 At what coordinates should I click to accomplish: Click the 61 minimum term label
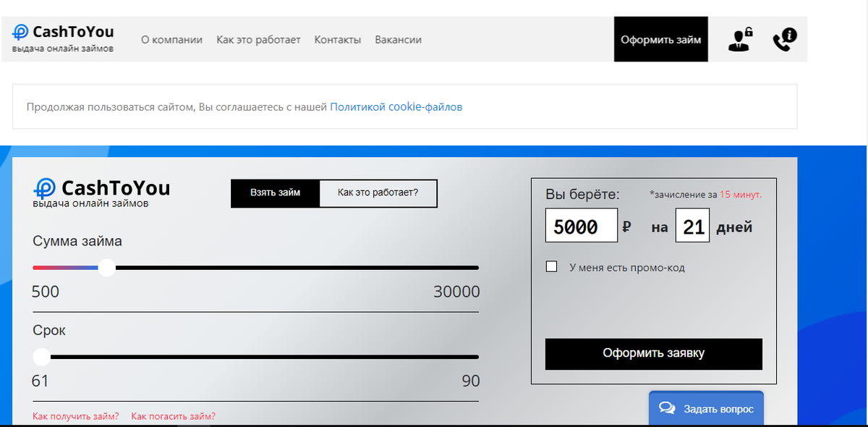(41, 381)
